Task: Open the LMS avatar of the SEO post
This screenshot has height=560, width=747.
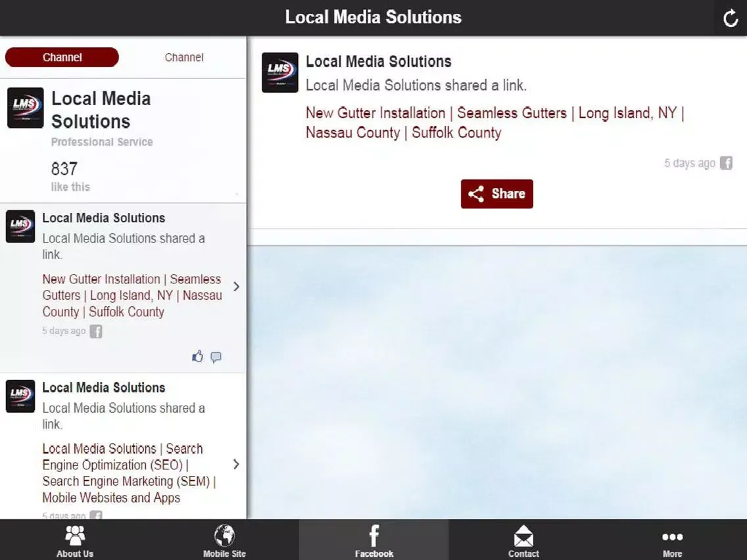Action: click(20, 396)
